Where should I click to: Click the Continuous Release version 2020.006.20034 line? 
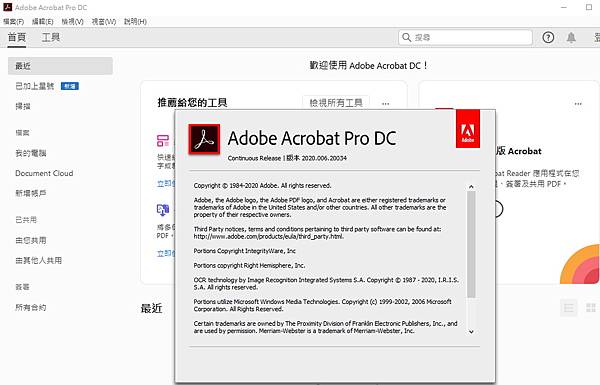287,158
